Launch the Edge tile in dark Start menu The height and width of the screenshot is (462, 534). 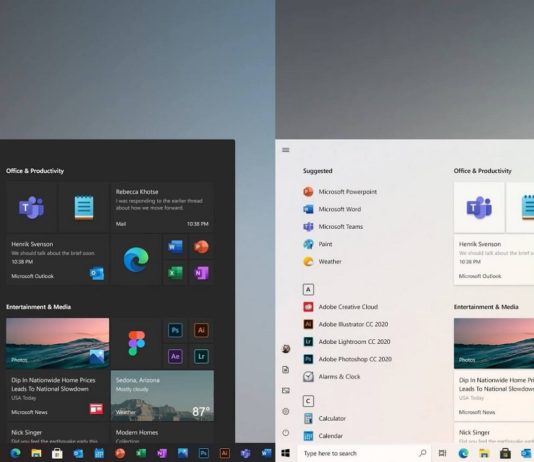pyautogui.click(x=136, y=259)
